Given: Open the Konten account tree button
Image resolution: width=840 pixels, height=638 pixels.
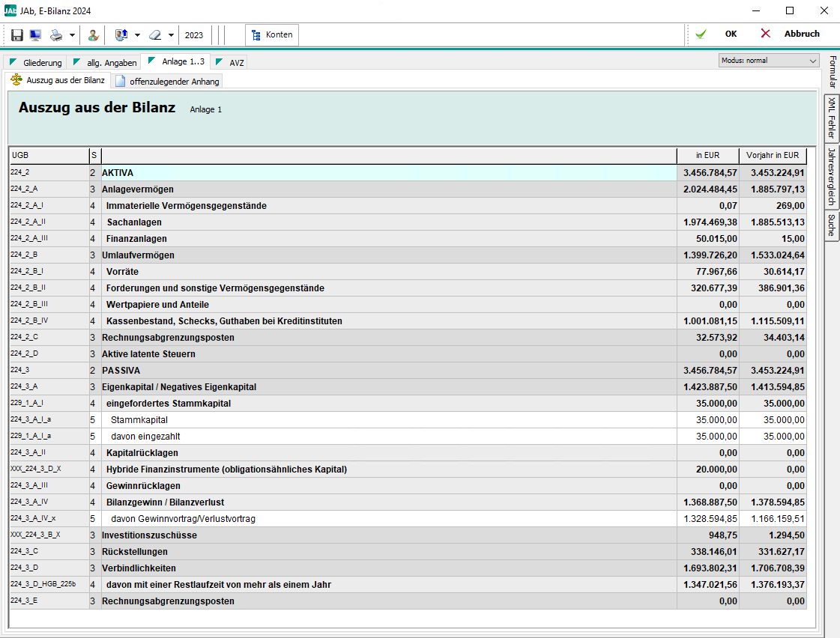Looking at the screenshot, I should click(272, 34).
